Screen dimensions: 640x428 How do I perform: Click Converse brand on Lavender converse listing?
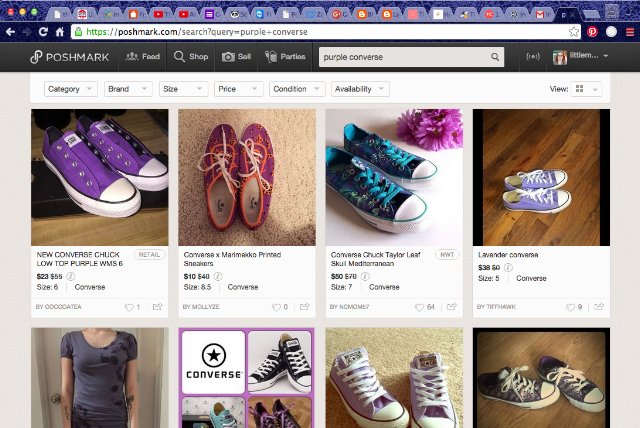[531, 278]
